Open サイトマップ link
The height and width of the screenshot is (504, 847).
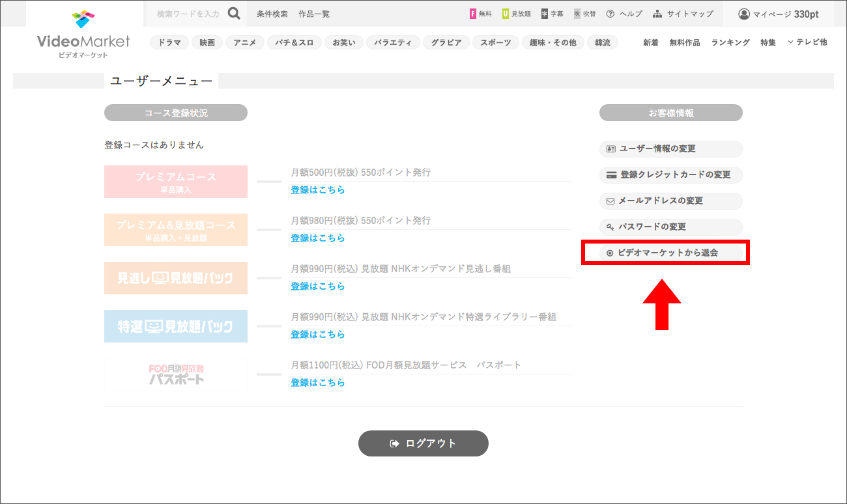[683, 14]
